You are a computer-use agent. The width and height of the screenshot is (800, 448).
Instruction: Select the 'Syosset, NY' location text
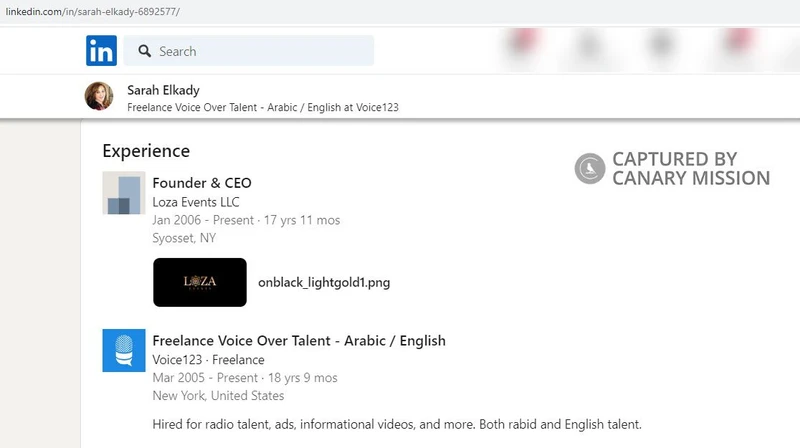pos(184,238)
